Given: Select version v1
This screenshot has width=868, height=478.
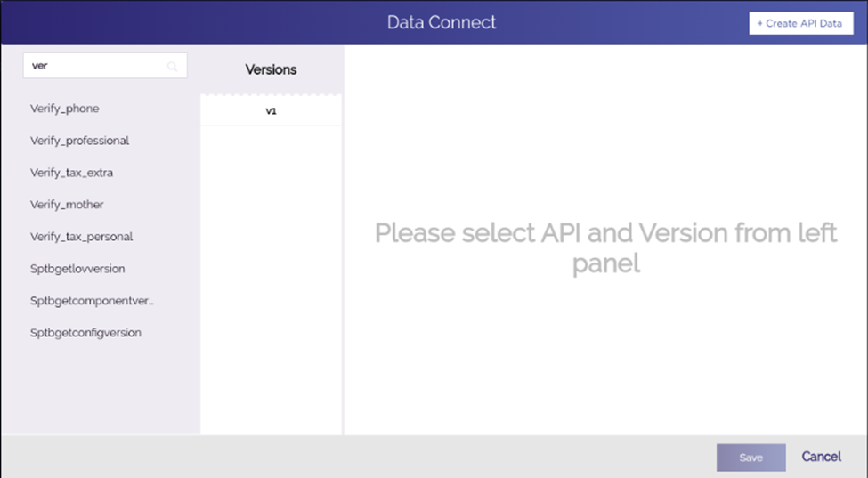Looking at the screenshot, I should 271,110.
